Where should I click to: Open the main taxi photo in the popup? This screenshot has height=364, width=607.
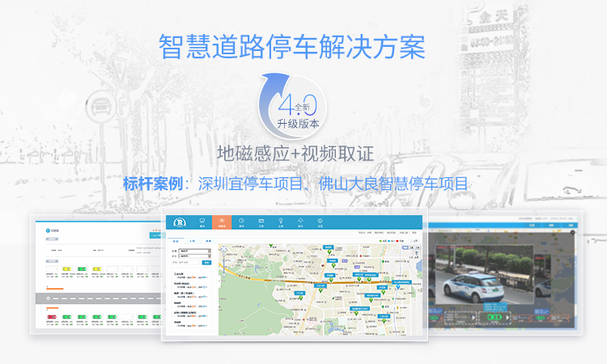(x=484, y=274)
